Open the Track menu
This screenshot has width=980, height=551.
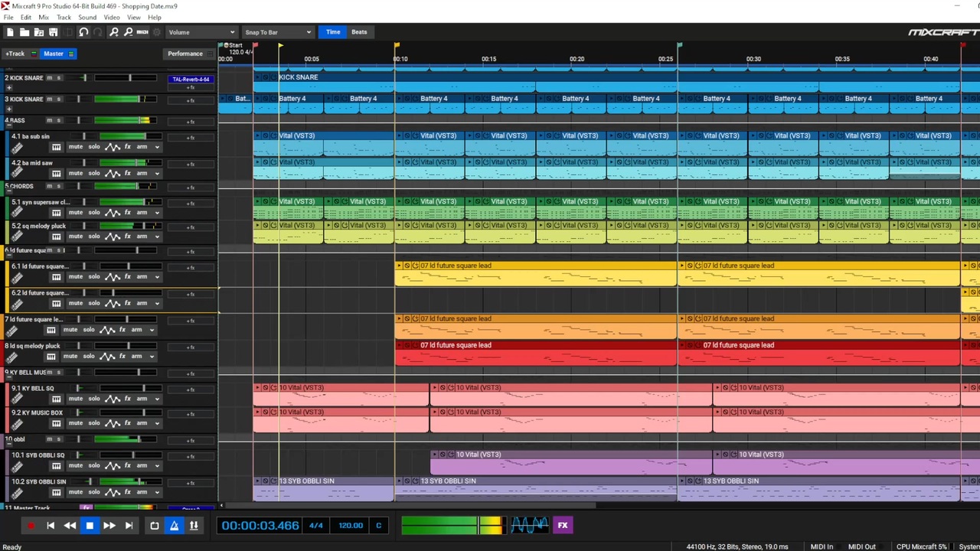click(x=64, y=18)
